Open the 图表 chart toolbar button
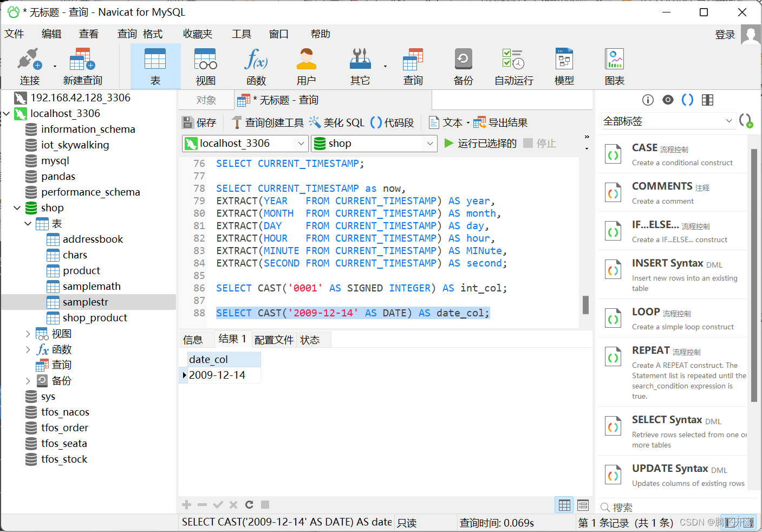The image size is (762, 532). click(615, 66)
